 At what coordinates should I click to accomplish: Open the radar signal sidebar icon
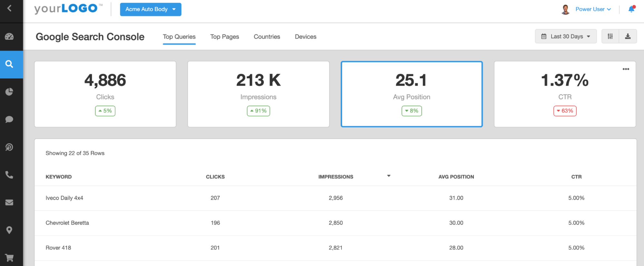pyautogui.click(x=9, y=147)
